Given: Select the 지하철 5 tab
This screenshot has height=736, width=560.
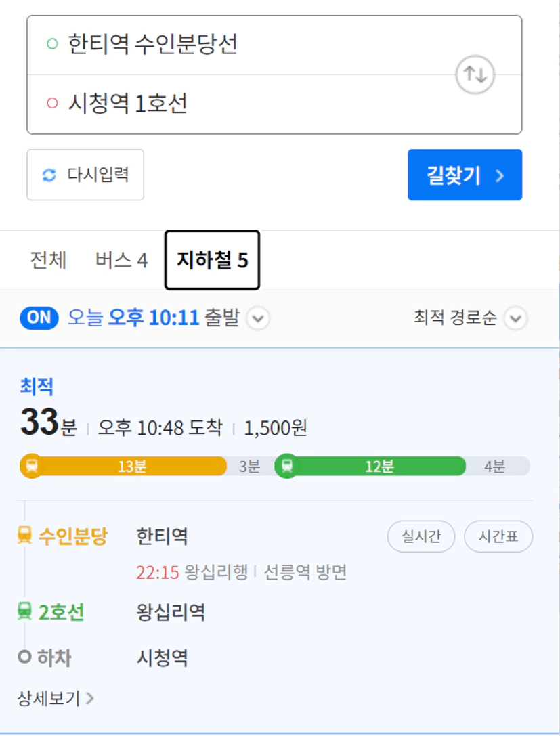Looking at the screenshot, I should 212,260.
